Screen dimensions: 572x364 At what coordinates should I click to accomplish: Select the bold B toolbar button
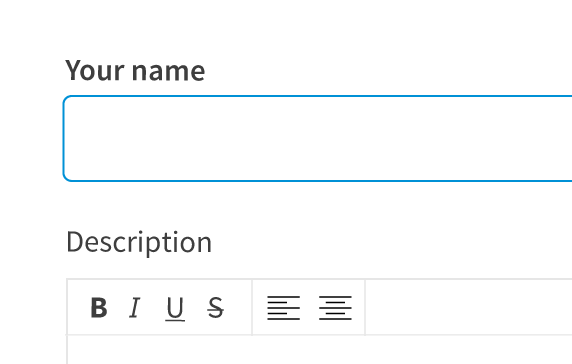pyautogui.click(x=99, y=308)
